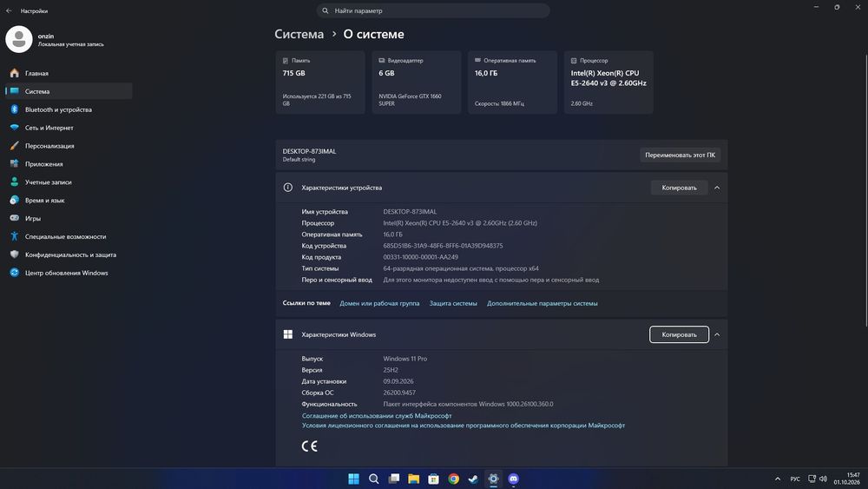This screenshot has width=868, height=489.
Task: Show hidden tray icons chevron
Action: 778,479
